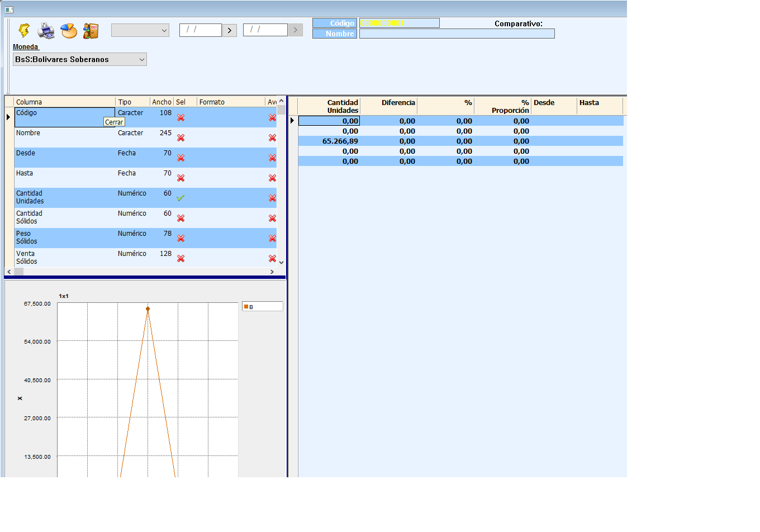The image size is (760, 532).
Task: Open the empty dropdown beside the exit icon
Action: click(x=140, y=30)
